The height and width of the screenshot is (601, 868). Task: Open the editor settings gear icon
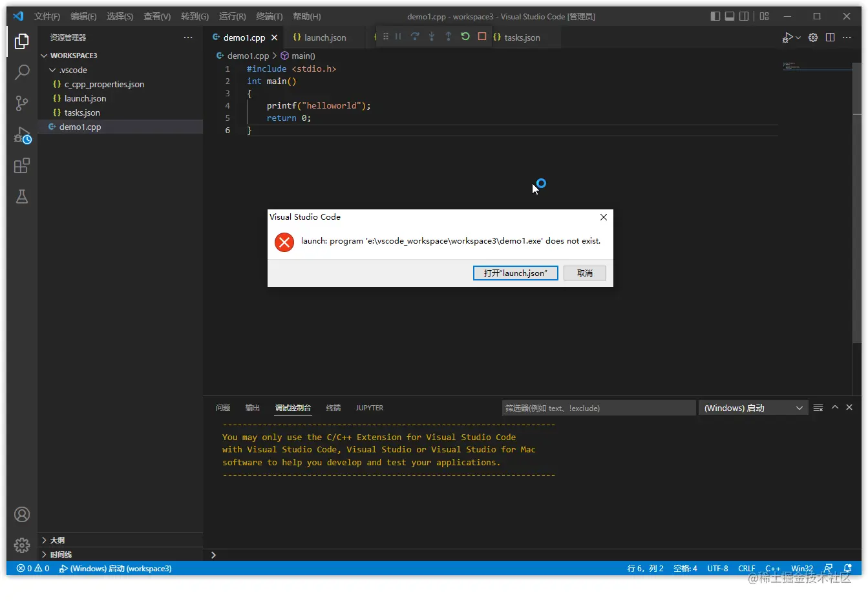(813, 37)
